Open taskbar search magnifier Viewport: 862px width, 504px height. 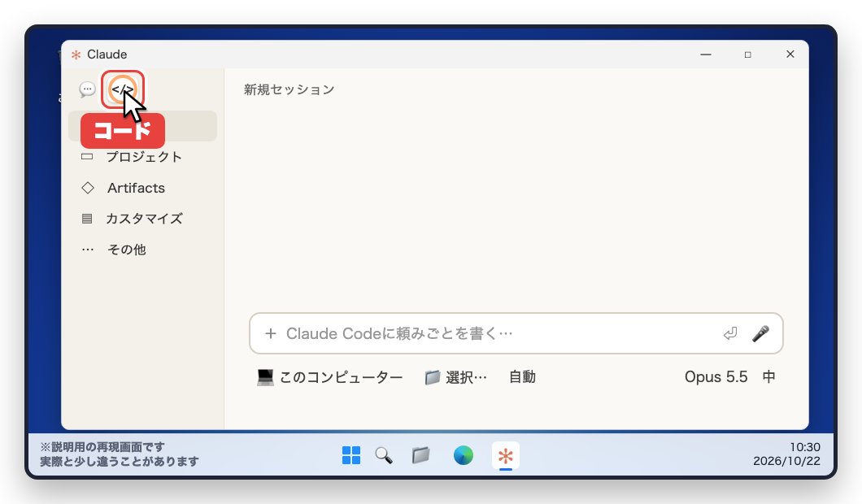384,455
